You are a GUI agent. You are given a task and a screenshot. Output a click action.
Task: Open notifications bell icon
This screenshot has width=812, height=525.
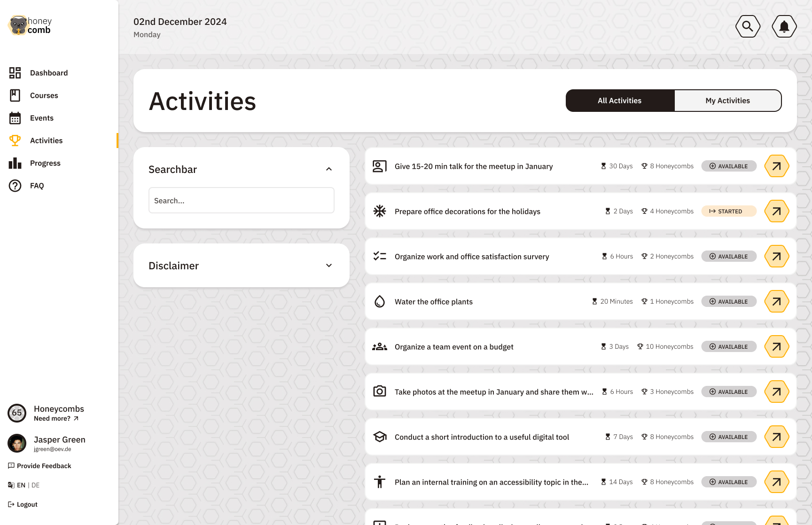784,26
